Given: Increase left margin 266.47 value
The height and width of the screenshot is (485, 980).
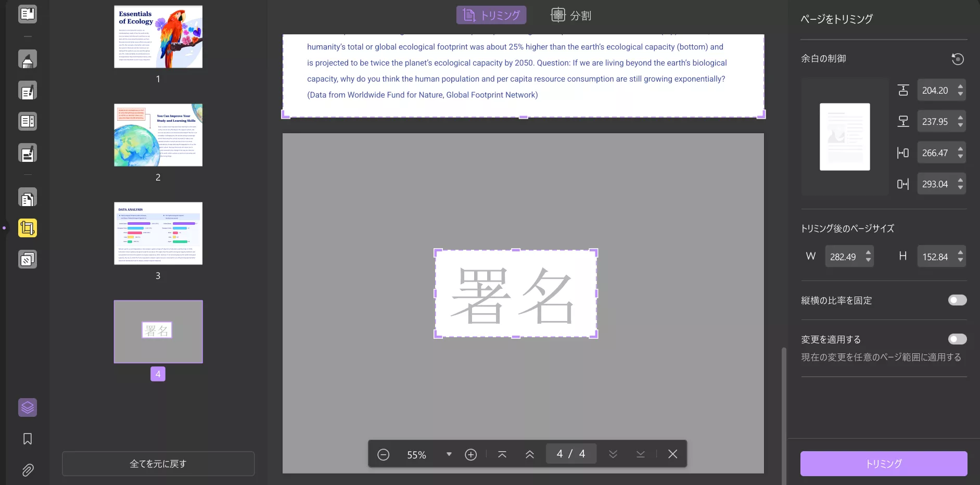Looking at the screenshot, I should coord(961,148).
